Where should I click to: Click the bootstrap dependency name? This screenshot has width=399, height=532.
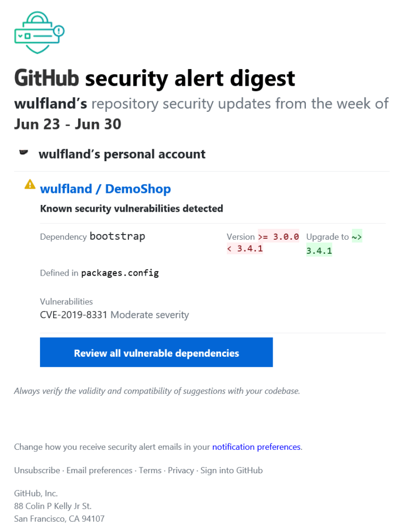pos(118,236)
